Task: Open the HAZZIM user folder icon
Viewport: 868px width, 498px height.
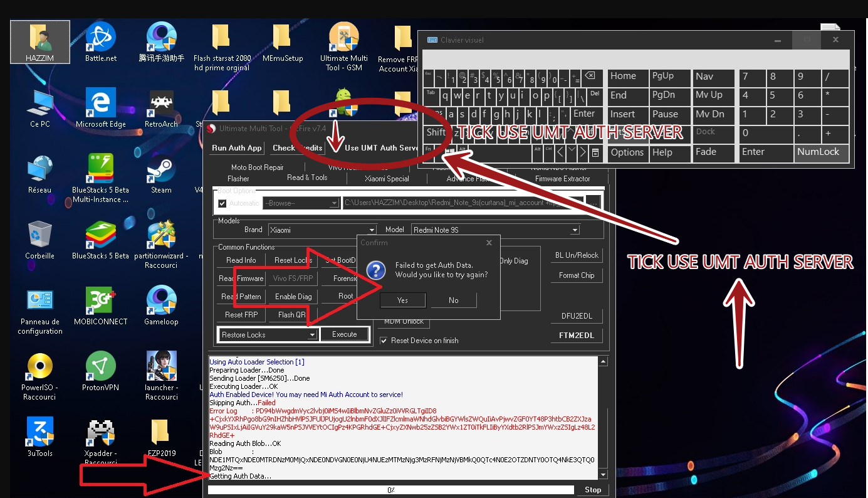Action: click(39, 42)
